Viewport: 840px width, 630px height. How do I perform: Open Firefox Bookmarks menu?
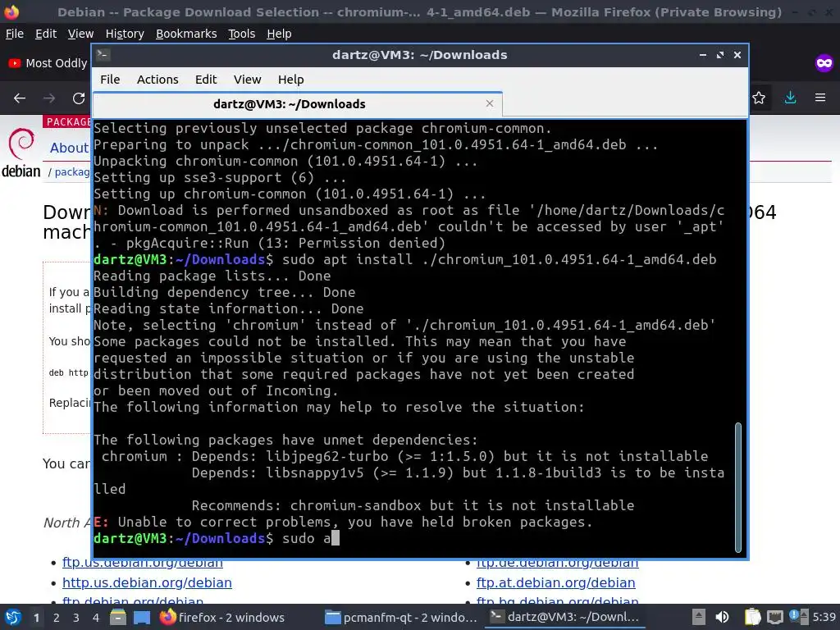(186, 34)
